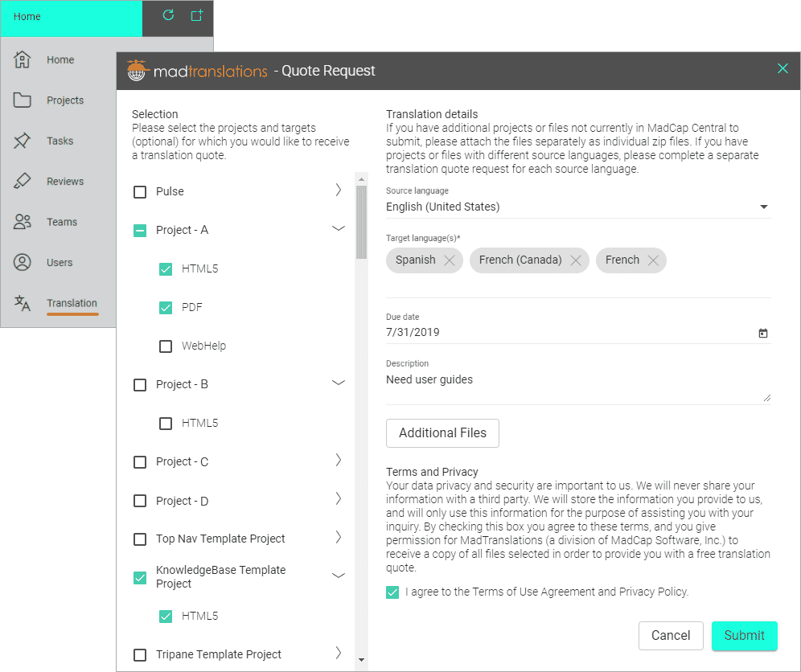The image size is (801, 672).
Task: Expand the Pulse project row
Action: pyautogui.click(x=339, y=190)
